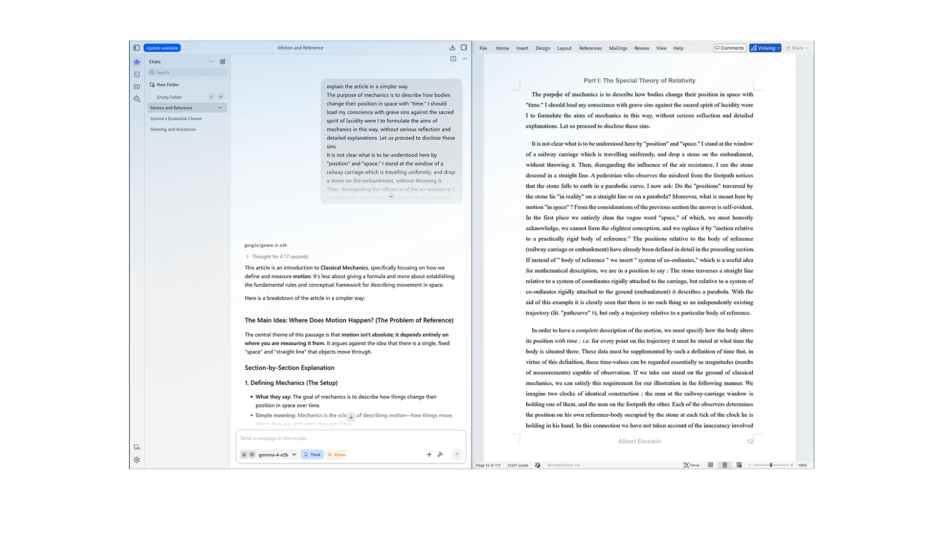Viewport: 945px width, 560px height.
Task: Click the eject model icon beside gemma-4-e2b
Action: 245,455
